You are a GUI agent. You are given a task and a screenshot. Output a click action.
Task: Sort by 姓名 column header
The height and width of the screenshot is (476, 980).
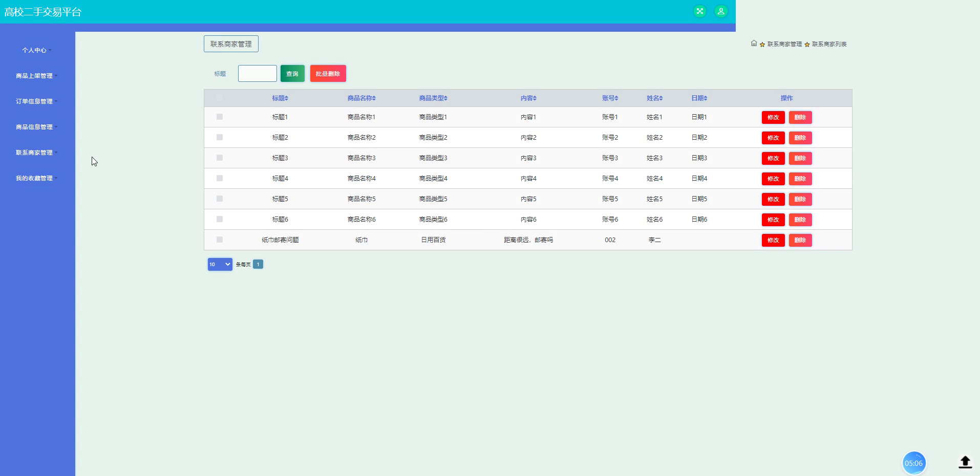tap(654, 98)
